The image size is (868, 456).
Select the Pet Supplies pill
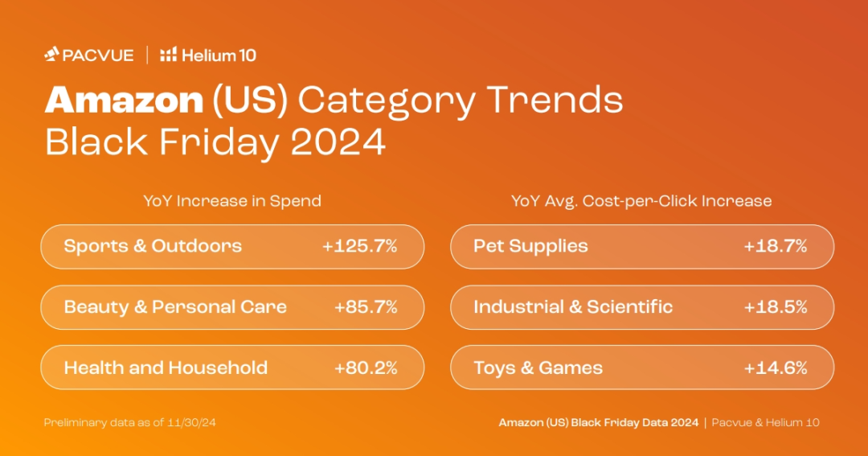point(642,247)
